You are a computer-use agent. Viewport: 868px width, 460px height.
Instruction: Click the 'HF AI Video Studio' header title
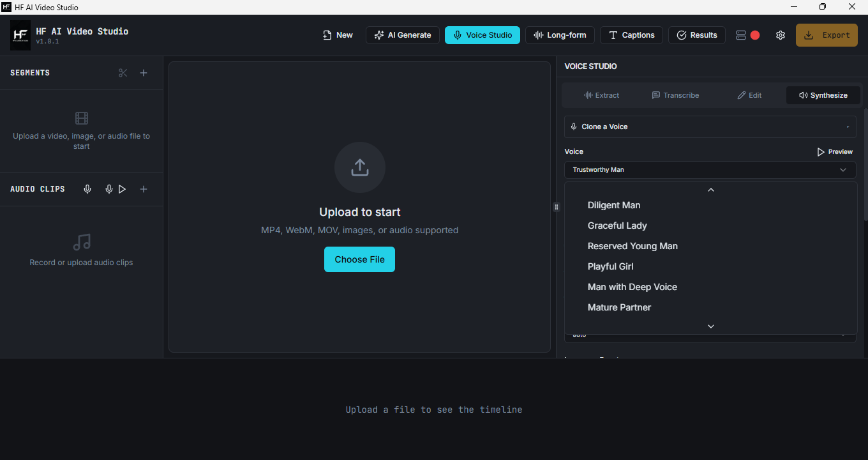click(x=82, y=31)
